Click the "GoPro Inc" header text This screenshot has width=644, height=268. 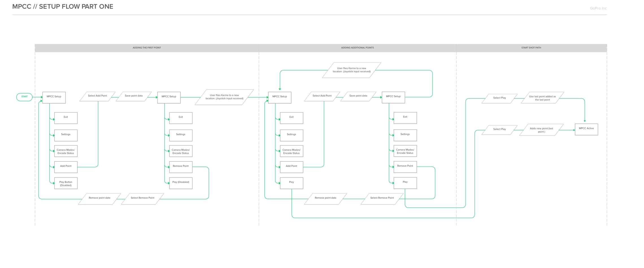click(598, 8)
